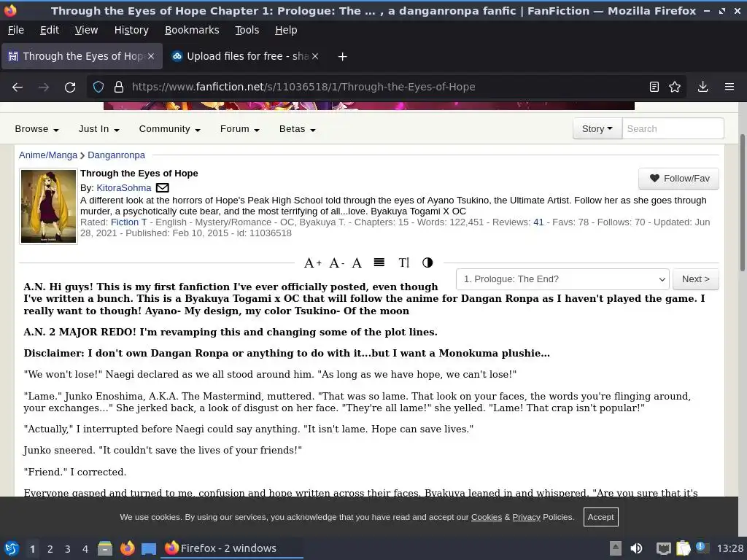Click the network tray icon
Viewport: 747px width, 560px height.
click(663, 548)
